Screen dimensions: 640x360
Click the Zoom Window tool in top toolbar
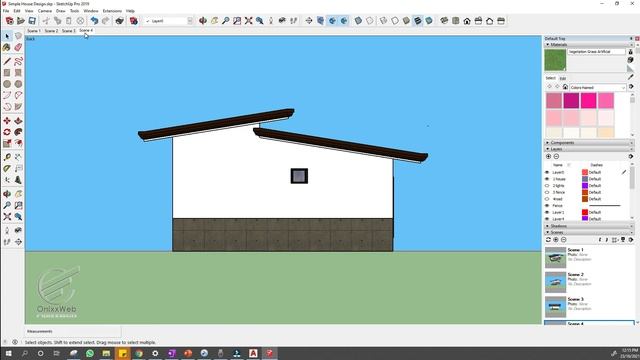pos(237,21)
